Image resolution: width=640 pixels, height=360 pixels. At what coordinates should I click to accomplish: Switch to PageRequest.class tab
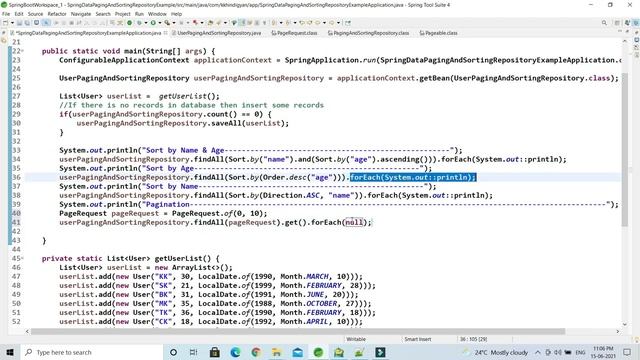pyautogui.click(x=294, y=33)
